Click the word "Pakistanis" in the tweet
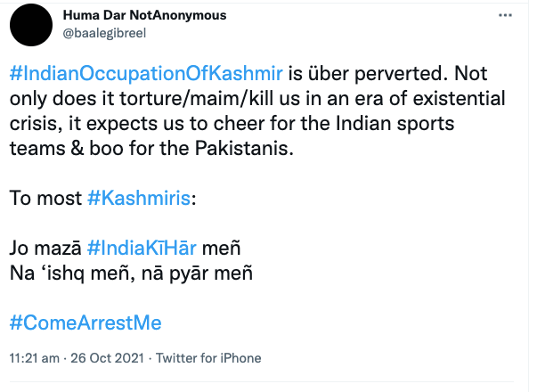The height and width of the screenshot is (392, 537). (240, 147)
